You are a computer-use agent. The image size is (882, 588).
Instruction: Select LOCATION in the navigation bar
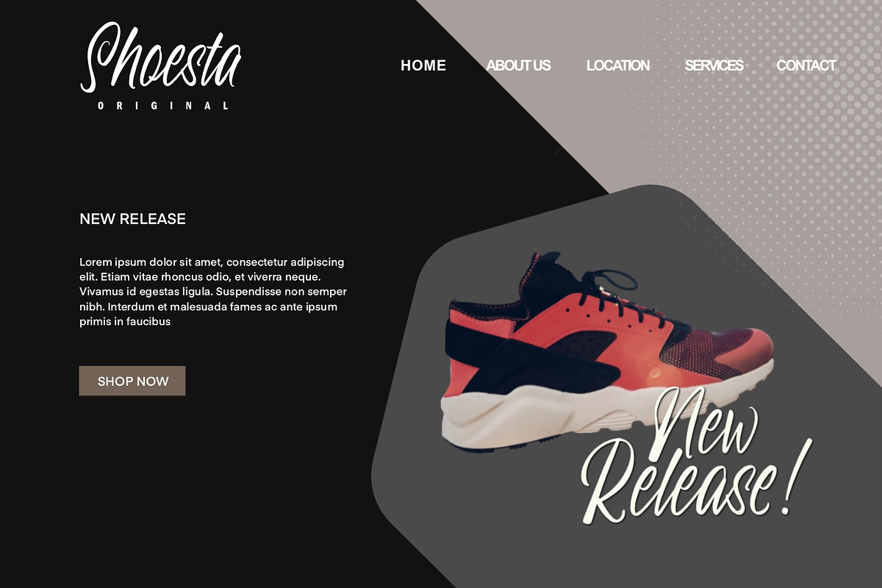click(x=618, y=65)
